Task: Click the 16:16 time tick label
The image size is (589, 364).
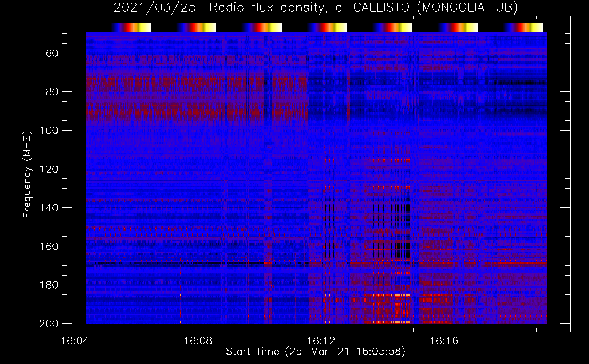Action: pos(444,341)
